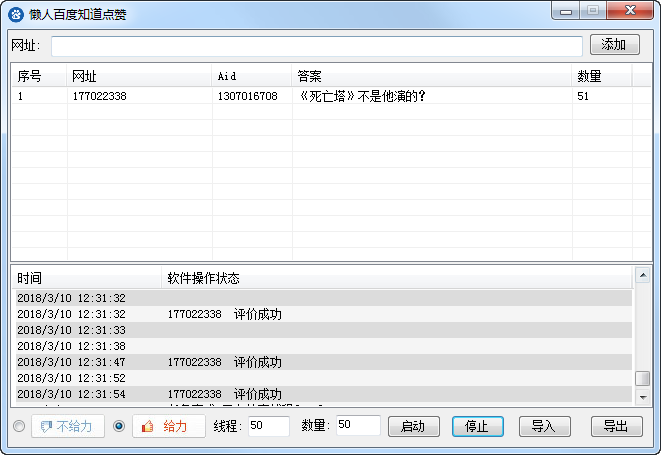The width and height of the screenshot is (661, 455).
Task: Close the 懒人百度知道点赞 window
Action: click(x=630, y=11)
